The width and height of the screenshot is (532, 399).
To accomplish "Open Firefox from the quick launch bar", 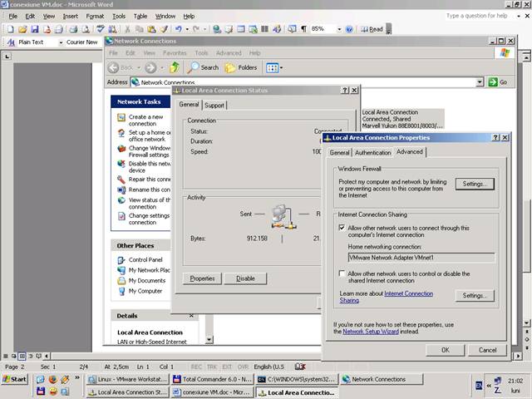I will pyautogui.click(x=52, y=379).
